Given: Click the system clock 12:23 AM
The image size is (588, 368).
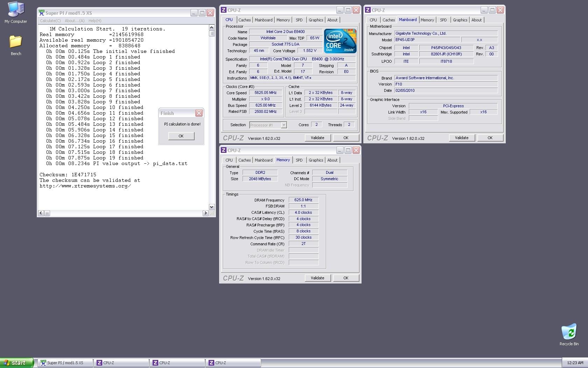Looking at the screenshot, I should click(x=575, y=363).
